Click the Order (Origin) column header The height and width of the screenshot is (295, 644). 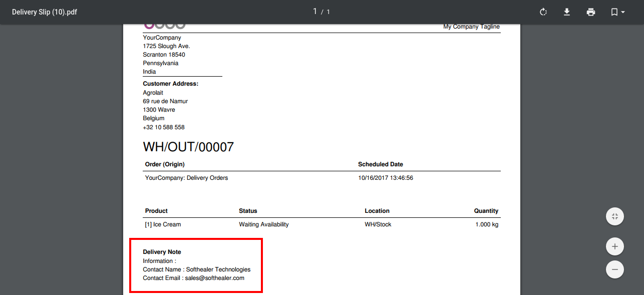point(165,164)
